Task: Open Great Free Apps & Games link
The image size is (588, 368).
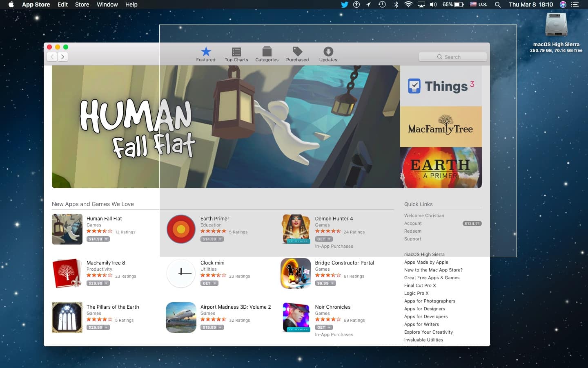Action: pos(432,278)
